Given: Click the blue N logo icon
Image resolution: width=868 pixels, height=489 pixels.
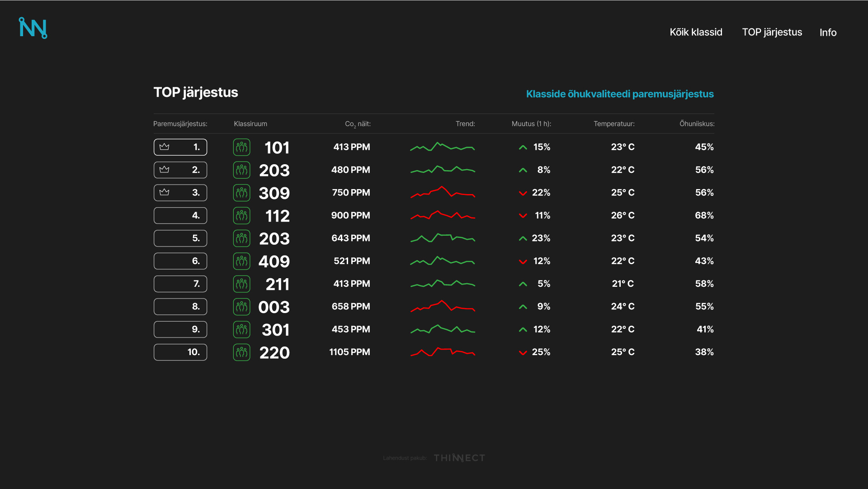Looking at the screenshot, I should tap(33, 28).
